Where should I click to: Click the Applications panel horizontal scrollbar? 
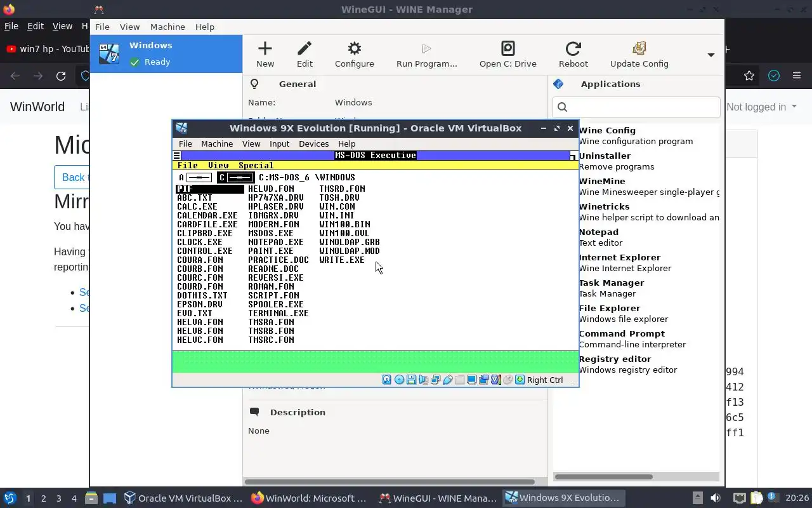point(603,476)
